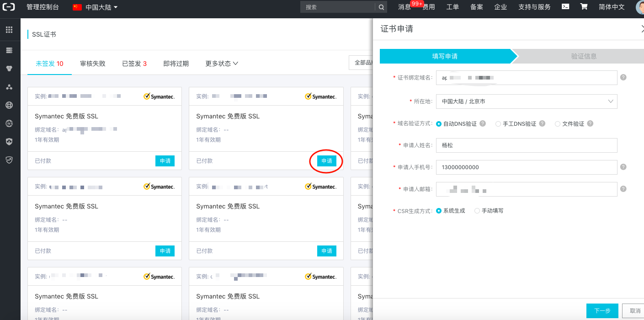Open 企业 menu item

click(500, 7)
